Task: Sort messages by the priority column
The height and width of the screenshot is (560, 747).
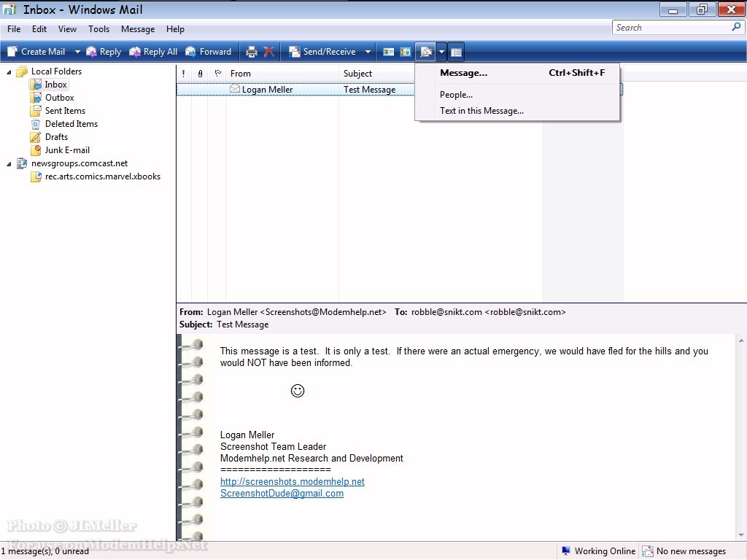Action: tap(183, 74)
